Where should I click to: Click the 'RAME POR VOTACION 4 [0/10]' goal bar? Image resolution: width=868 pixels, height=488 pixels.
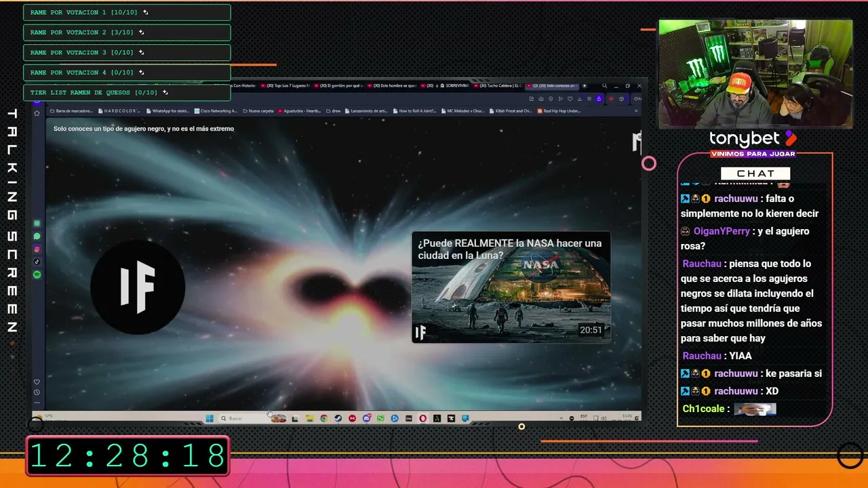(127, 73)
